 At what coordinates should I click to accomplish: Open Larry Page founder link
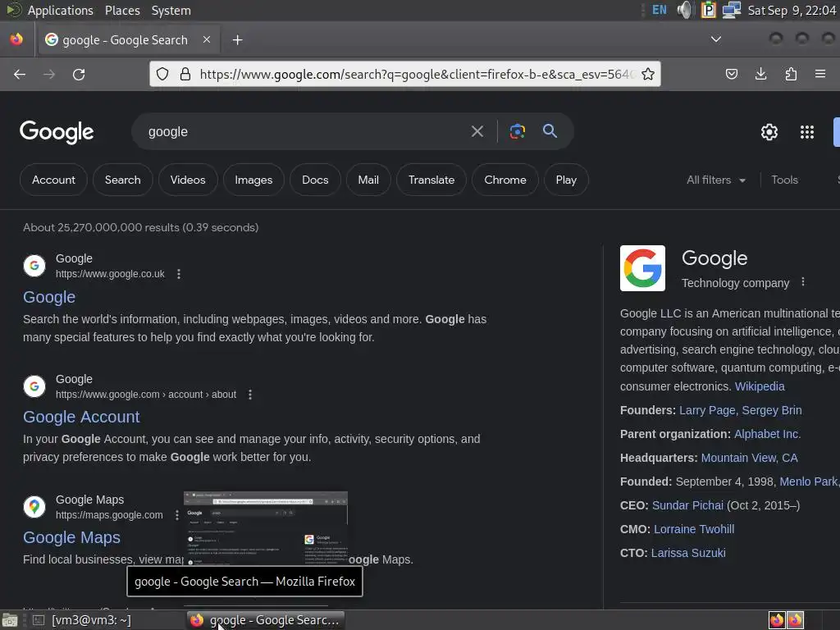coord(707,410)
